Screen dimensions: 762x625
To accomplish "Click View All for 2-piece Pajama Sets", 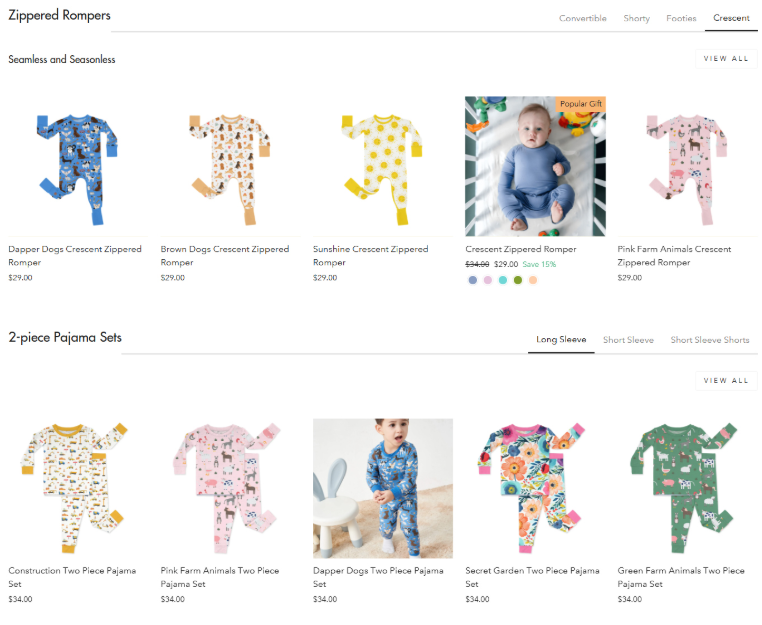I will (725, 381).
